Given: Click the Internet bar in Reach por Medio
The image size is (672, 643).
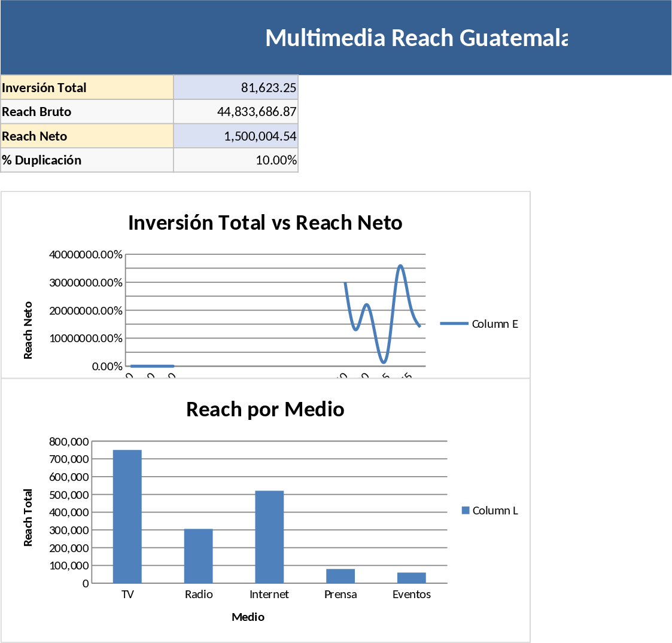Looking at the screenshot, I should (x=269, y=535).
